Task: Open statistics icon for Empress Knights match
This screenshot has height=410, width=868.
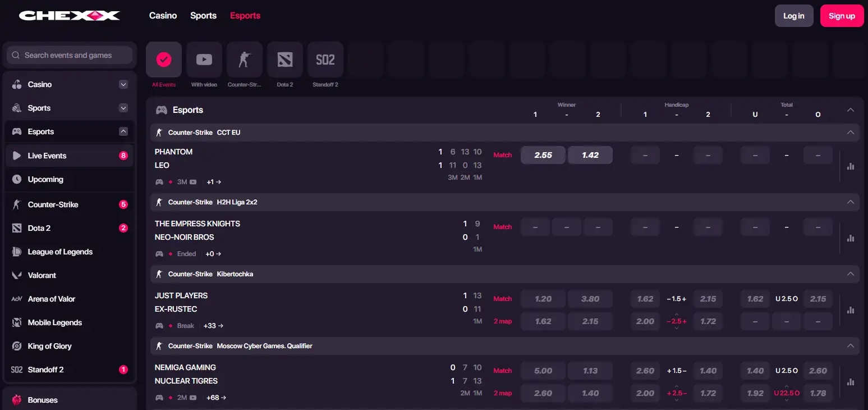Action: pyautogui.click(x=851, y=238)
